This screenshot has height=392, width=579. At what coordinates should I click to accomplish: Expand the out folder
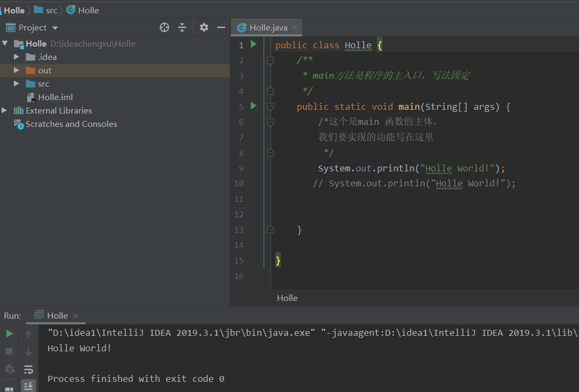click(x=16, y=70)
